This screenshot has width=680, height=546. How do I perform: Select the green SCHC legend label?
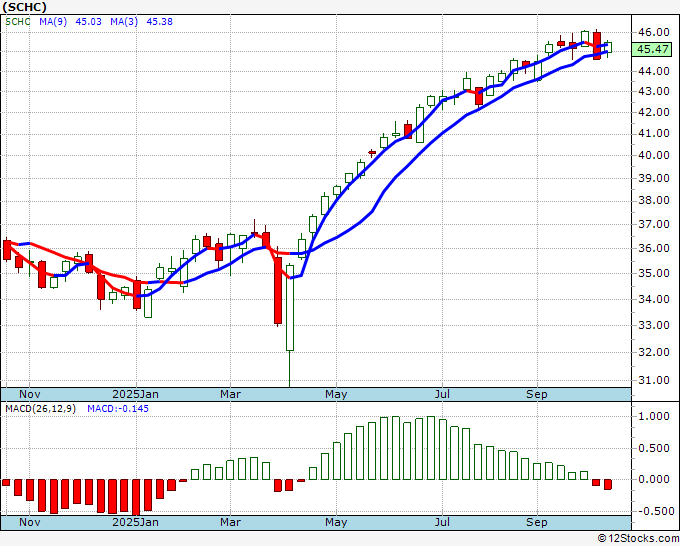point(18,21)
